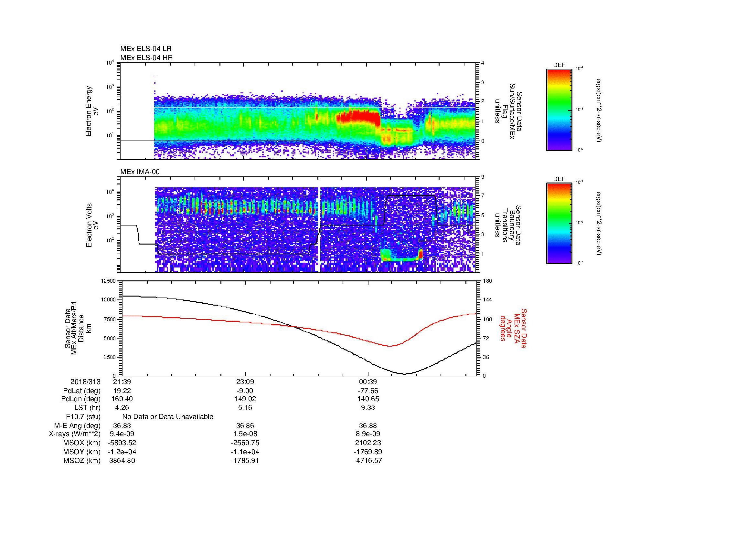The height and width of the screenshot is (534, 756).
Task: Click the top colorbar unit label 'ergs/(cm**2-sr-sec-eV)'
Action: (x=599, y=110)
